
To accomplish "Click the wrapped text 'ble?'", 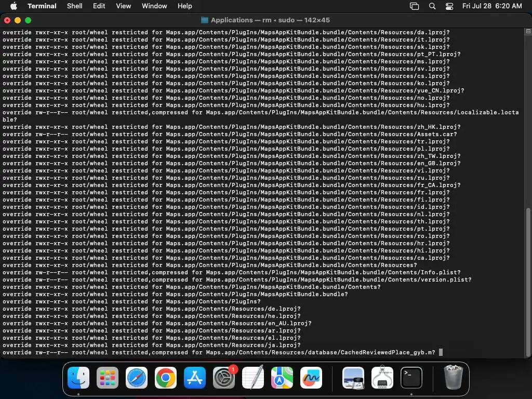I will pyautogui.click(x=9, y=120).
